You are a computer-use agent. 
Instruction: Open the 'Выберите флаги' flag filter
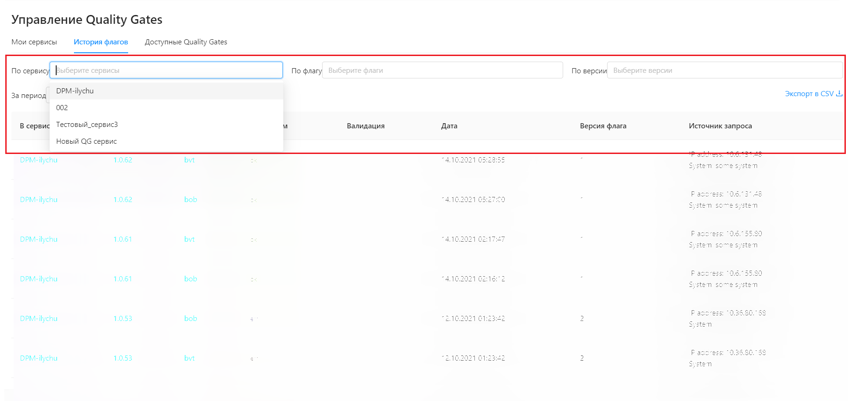442,71
